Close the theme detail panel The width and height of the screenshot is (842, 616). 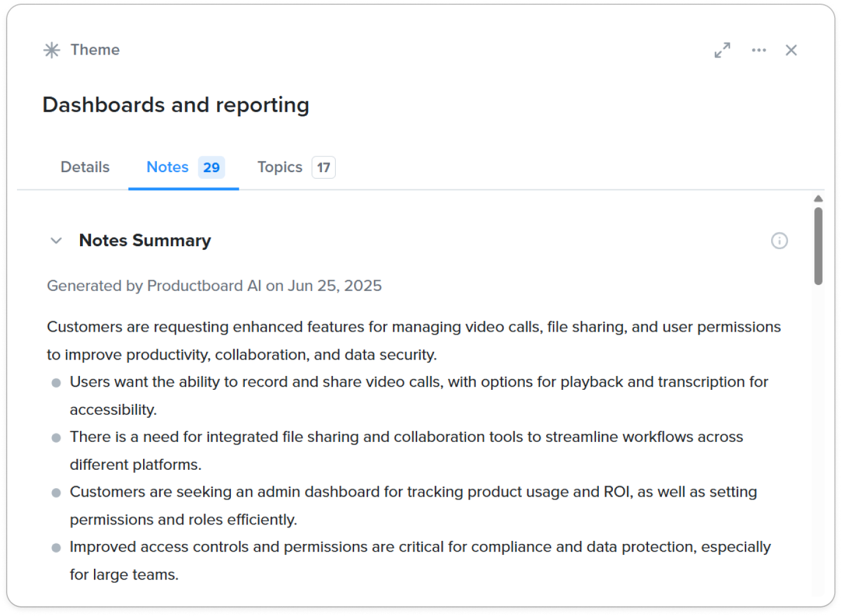791,50
